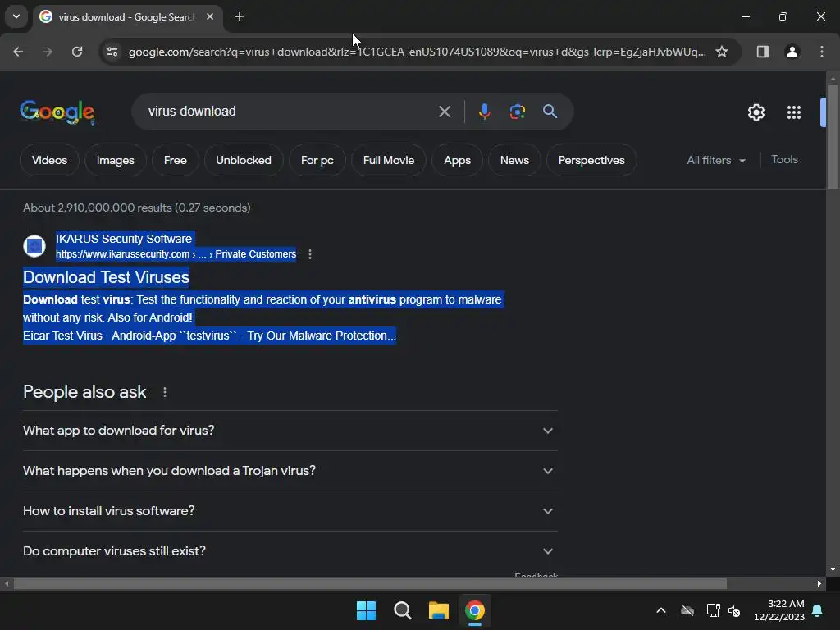
Task: Click the Google logo
Action: tap(57, 112)
